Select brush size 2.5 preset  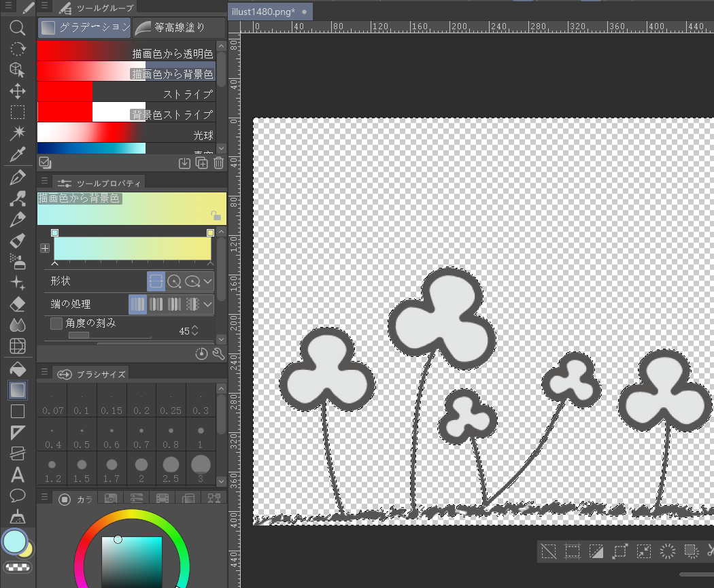(171, 469)
